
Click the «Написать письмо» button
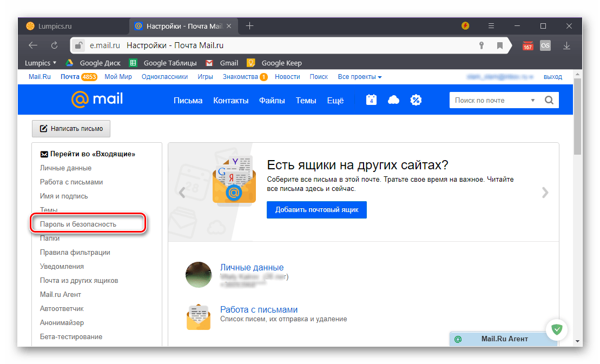pos(71,128)
